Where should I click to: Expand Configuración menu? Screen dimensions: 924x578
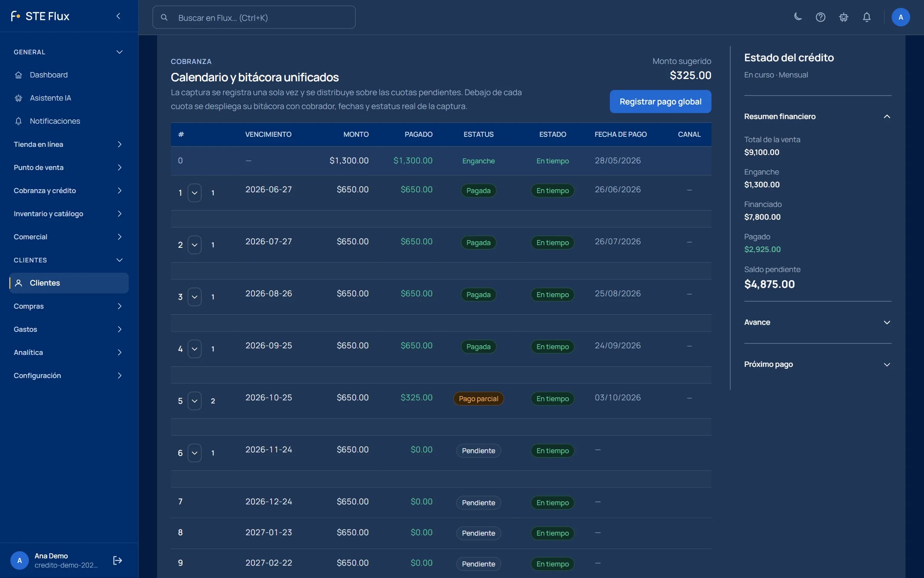(x=69, y=375)
